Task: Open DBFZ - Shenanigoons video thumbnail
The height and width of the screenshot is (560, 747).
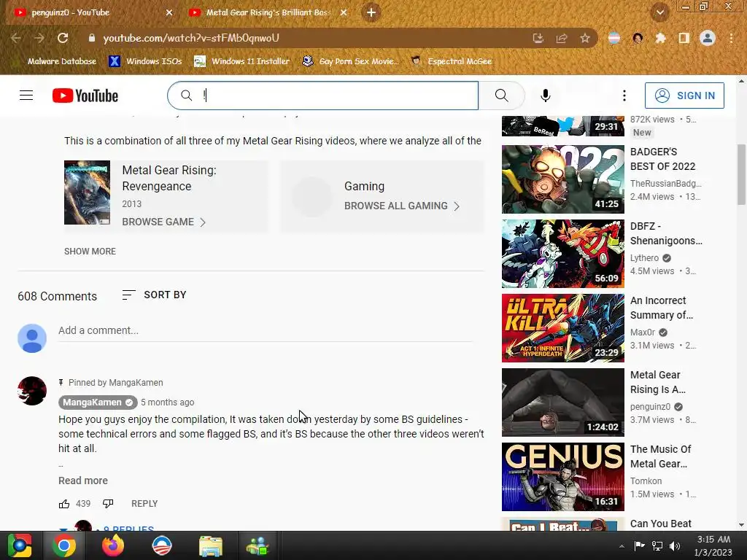Action: [562, 254]
